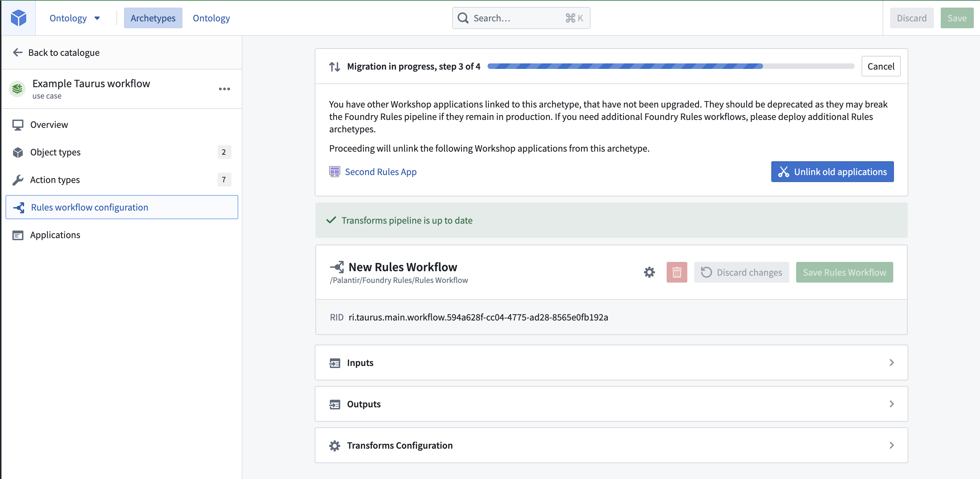Open workflow settings gear icon
The height and width of the screenshot is (479, 980).
649,272
